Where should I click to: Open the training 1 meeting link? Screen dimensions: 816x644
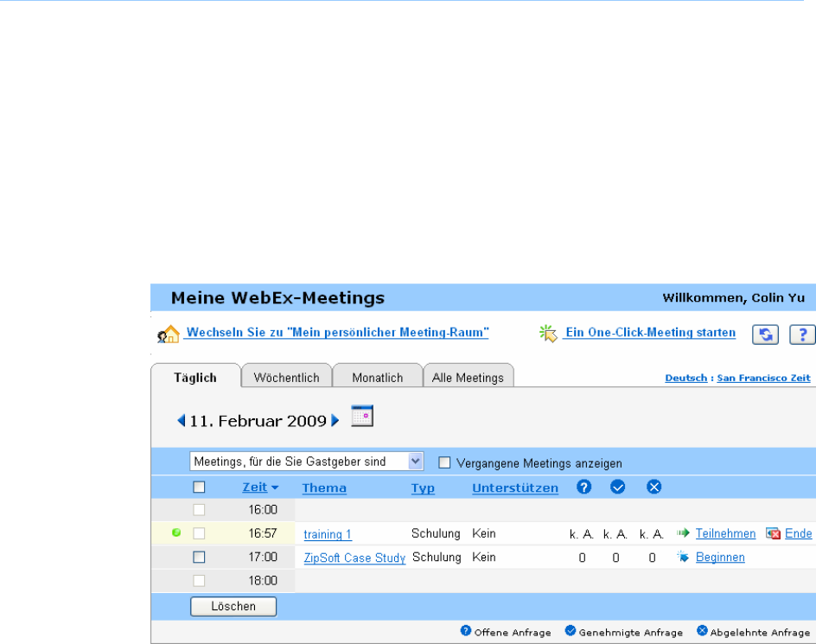tap(328, 534)
